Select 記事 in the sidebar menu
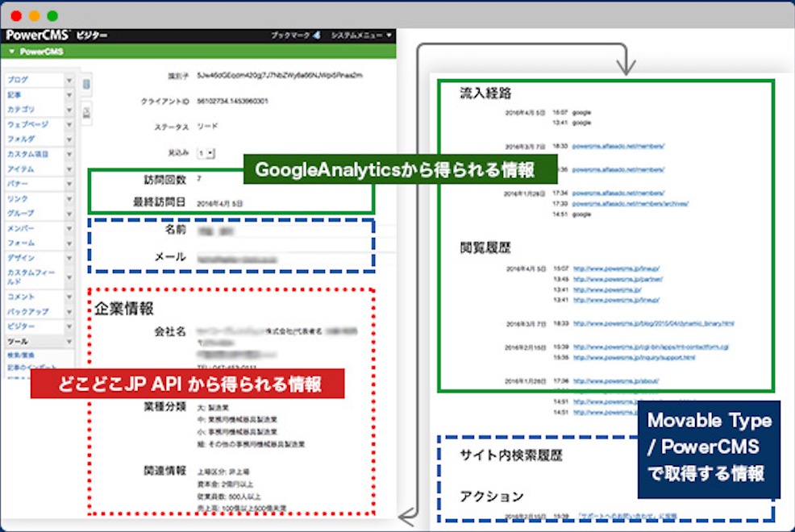This screenshot has height=532, width=795. point(15,95)
